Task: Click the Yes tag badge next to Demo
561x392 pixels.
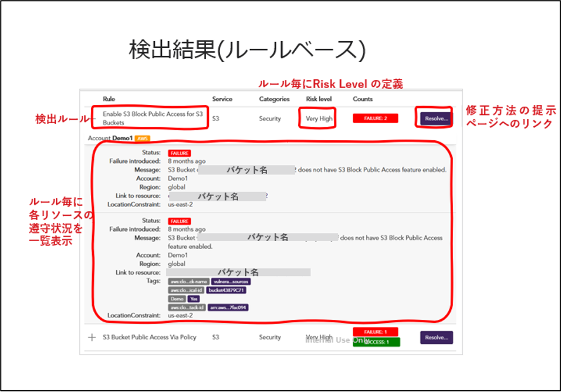Action: [x=192, y=299]
